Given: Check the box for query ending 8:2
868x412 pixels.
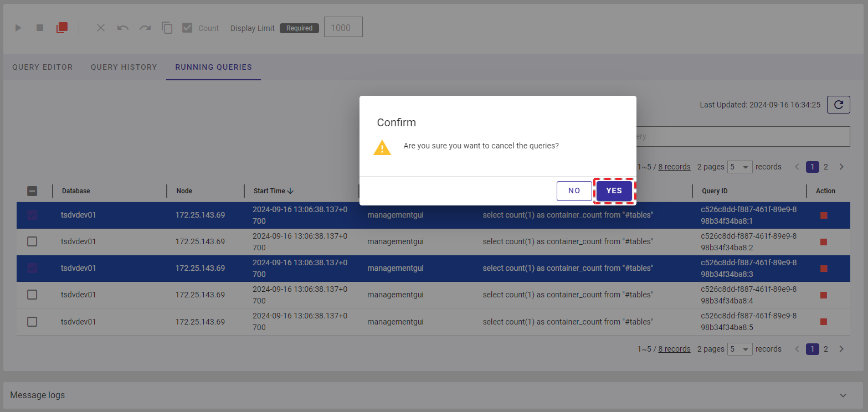Looking at the screenshot, I should 32,241.
